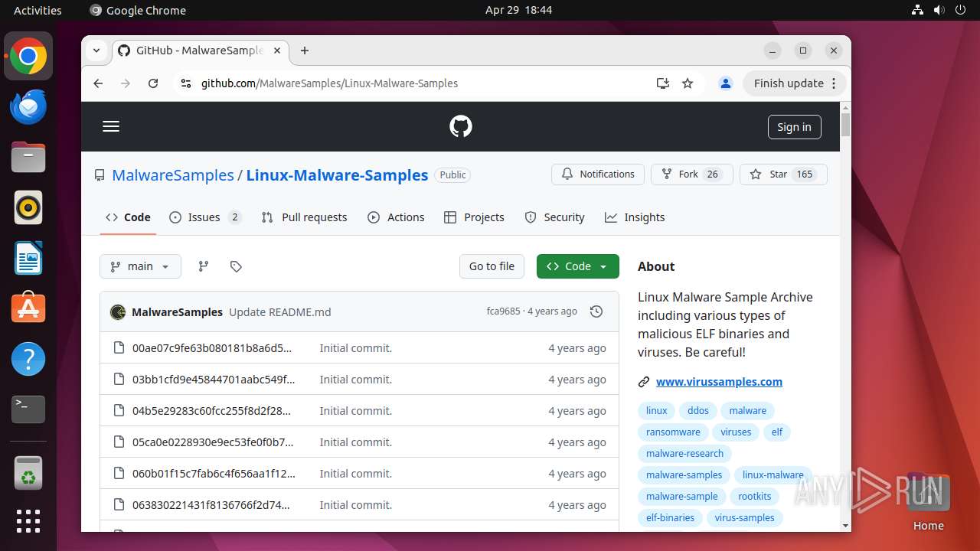Screen dimensions: 980x551
Task: Expand the main branch dropdown
Action: pyautogui.click(x=140, y=266)
